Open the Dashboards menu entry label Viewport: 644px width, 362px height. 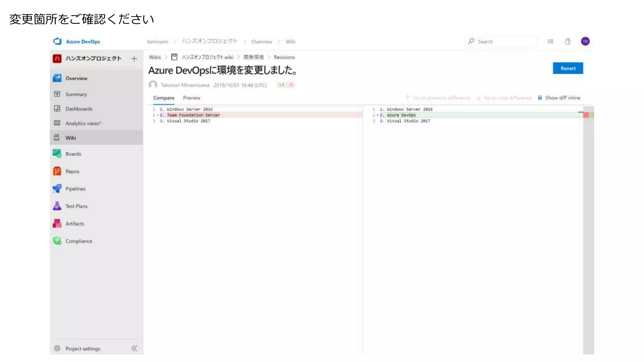tap(79, 109)
